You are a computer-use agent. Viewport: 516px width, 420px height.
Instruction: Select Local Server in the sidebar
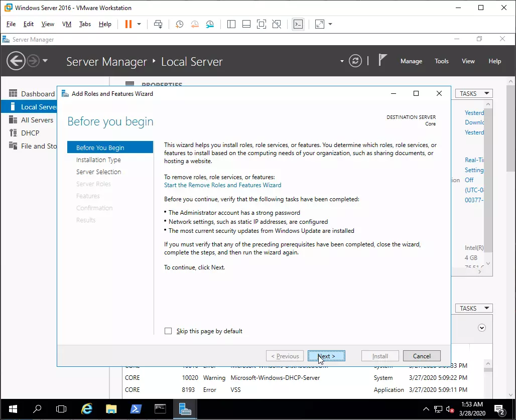[29, 107]
